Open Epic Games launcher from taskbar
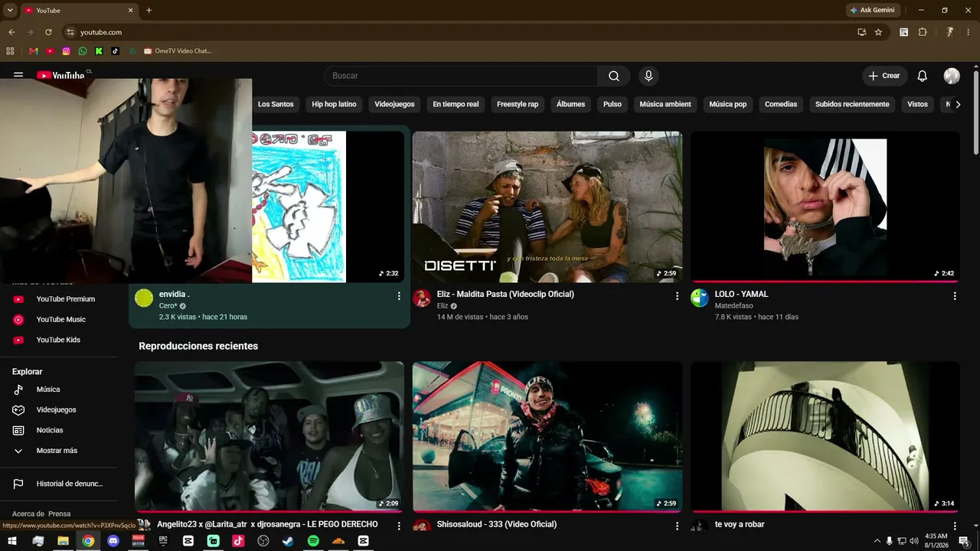The height and width of the screenshot is (551, 980). 163,541
